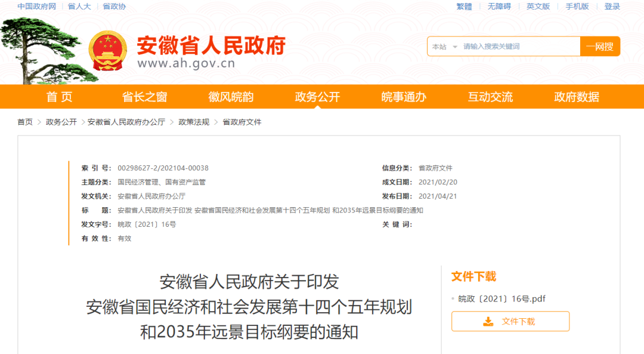
Task: Click the 登录 login link
Action: (612, 7)
